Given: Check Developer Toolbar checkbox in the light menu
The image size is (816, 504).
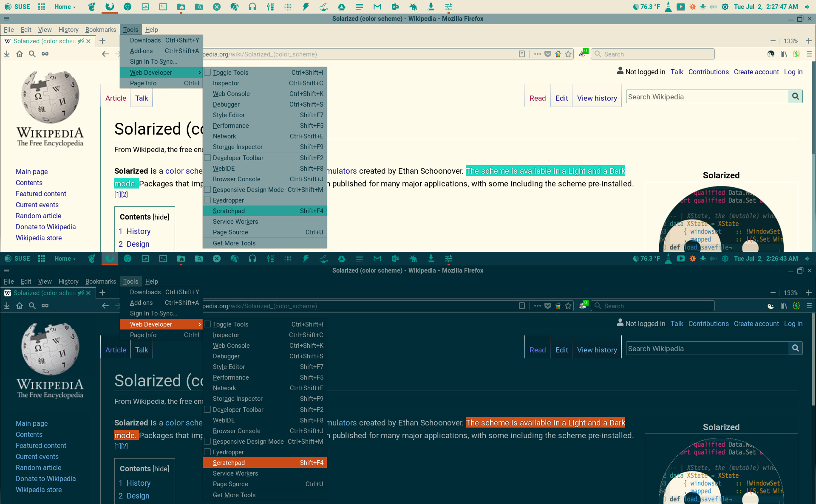Looking at the screenshot, I should click(207, 158).
